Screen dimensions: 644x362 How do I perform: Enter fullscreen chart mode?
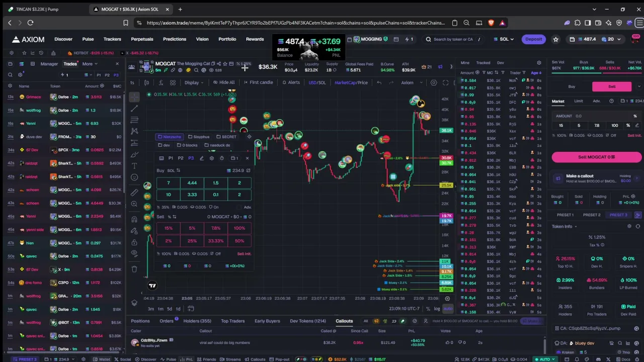(445, 82)
